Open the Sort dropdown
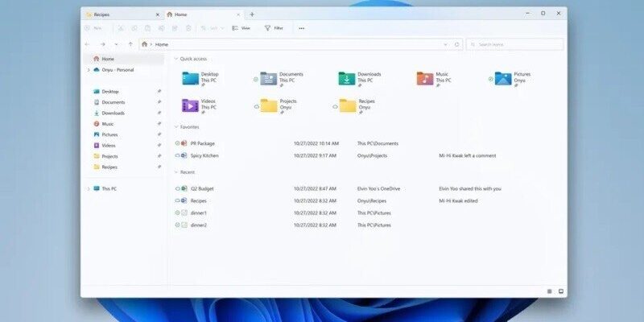 pos(213,28)
